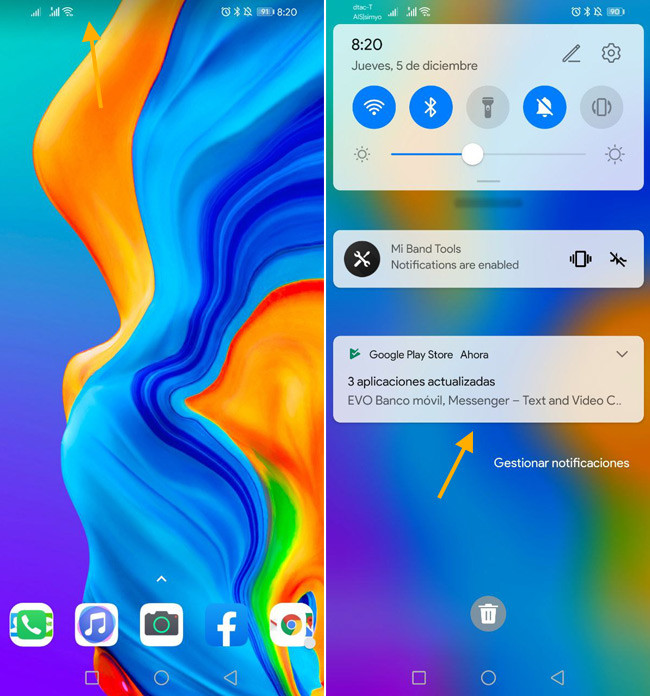Tap recent apps square on right phone
The height and width of the screenshot is (696, 650).
[x=419, y=678]
